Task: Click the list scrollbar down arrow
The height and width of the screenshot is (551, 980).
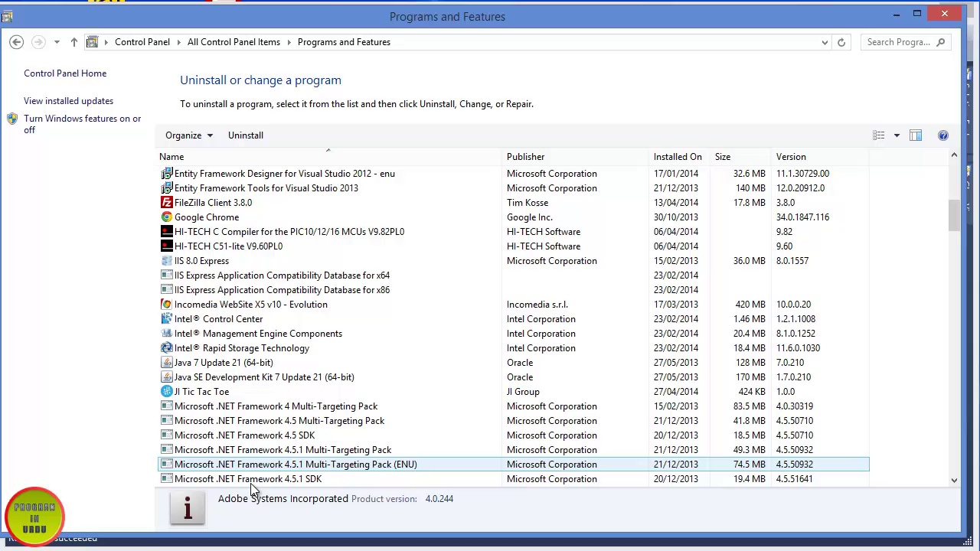Action: click(x=954, y=480)
